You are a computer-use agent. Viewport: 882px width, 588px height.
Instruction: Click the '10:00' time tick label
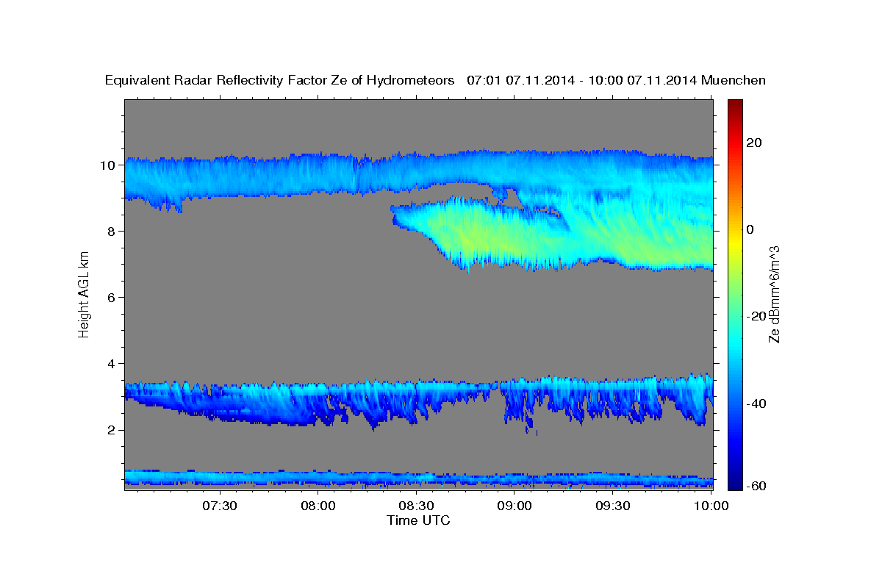(711, 506)
